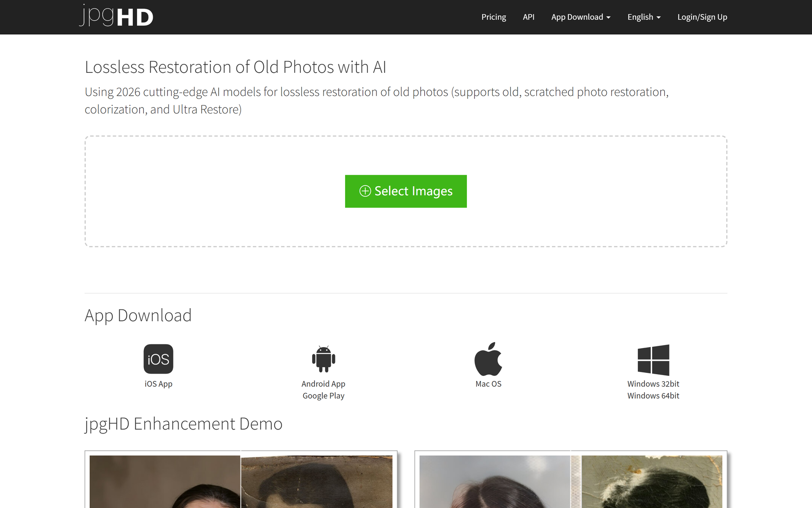Click the Android robot icon
Viewport: 812px width, 508px height.
[x=324, y=359]
